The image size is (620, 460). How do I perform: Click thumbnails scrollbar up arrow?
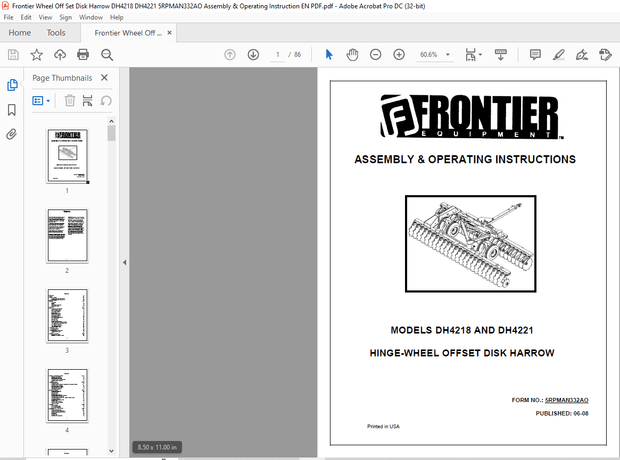pyautogui.click(x=112, y=121)
